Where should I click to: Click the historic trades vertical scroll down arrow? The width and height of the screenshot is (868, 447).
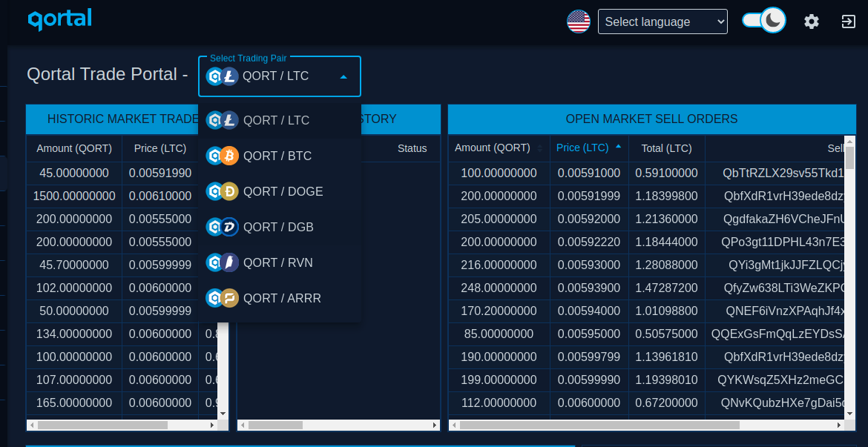223,413
